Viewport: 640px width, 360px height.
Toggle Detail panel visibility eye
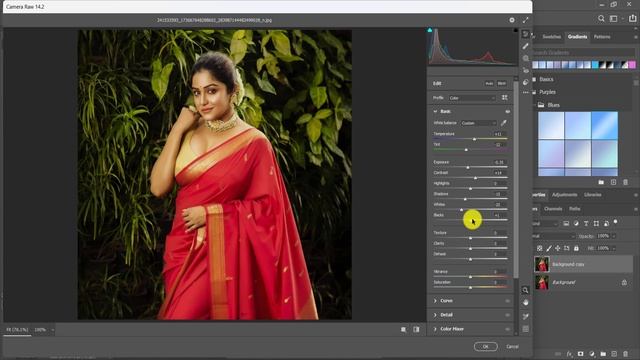(508, 315)
